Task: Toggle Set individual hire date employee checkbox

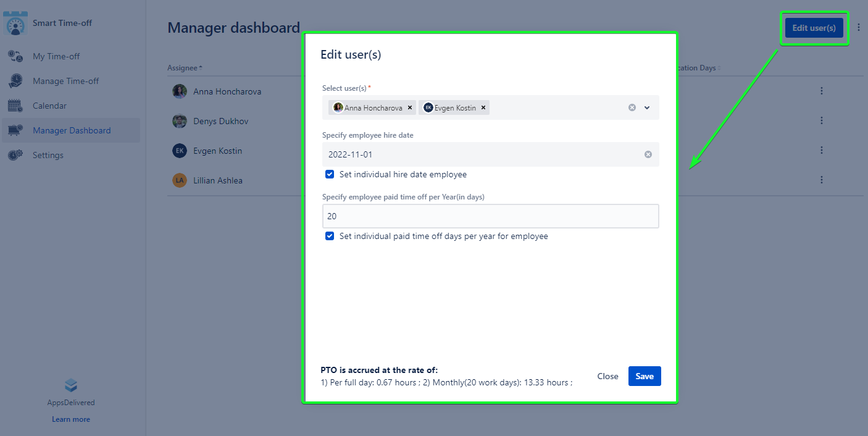Action: (330, 175)
